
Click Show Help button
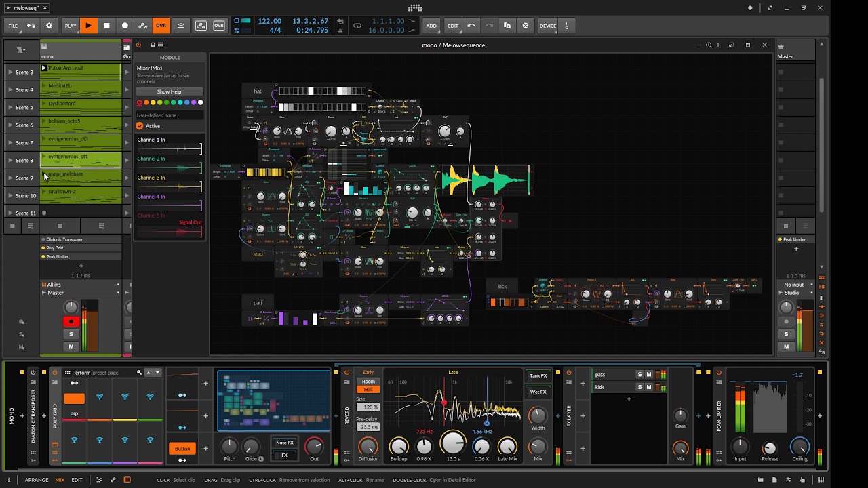170,91
